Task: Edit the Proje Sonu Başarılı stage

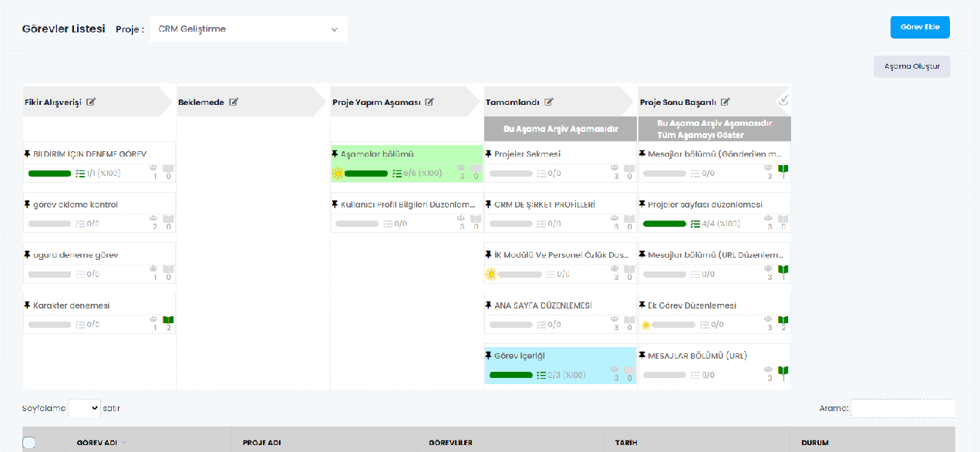Action: [726, 102]
